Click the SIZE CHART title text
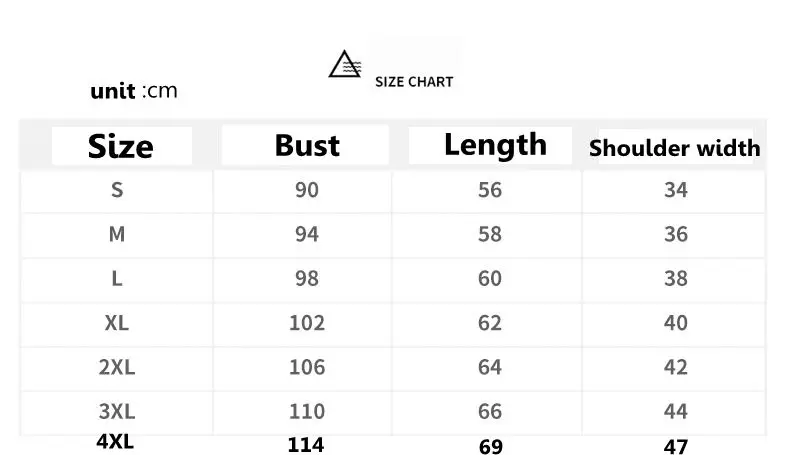The image size is (790, 455). [414, 82]
